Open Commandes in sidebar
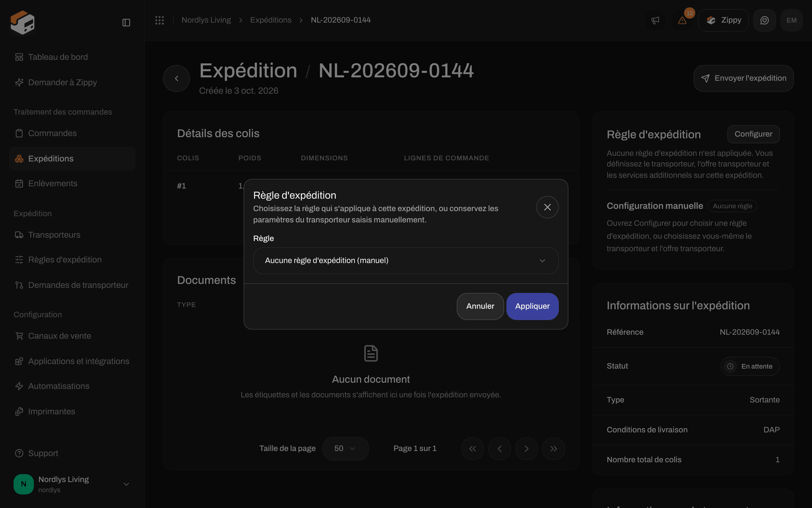812x508 pixels. point(72,133)
